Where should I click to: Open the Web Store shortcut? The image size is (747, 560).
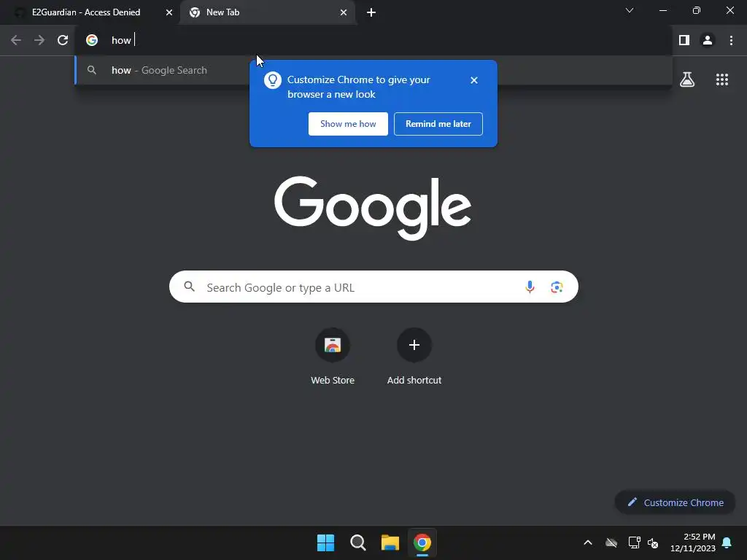333,356
